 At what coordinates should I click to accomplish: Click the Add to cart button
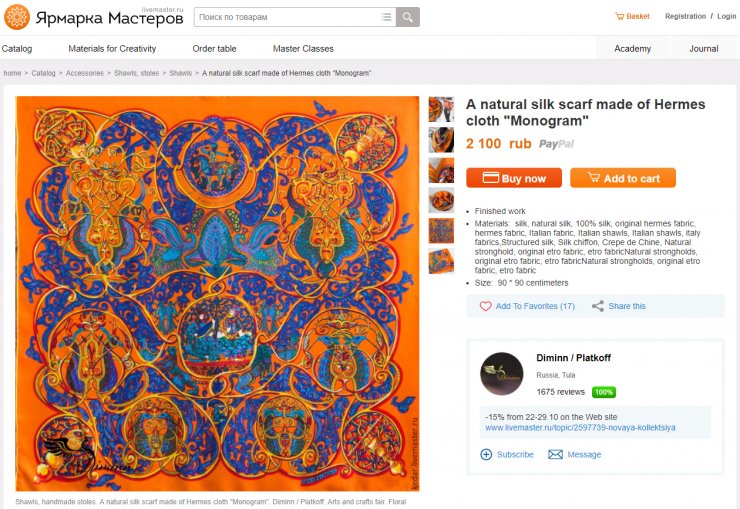tap(623, 178)
